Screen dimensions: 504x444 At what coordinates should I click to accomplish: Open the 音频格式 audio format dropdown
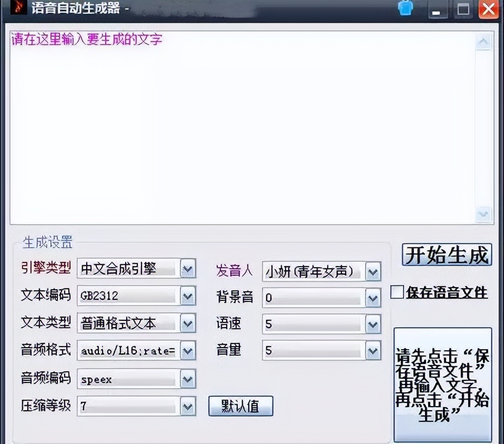(187, 351)
